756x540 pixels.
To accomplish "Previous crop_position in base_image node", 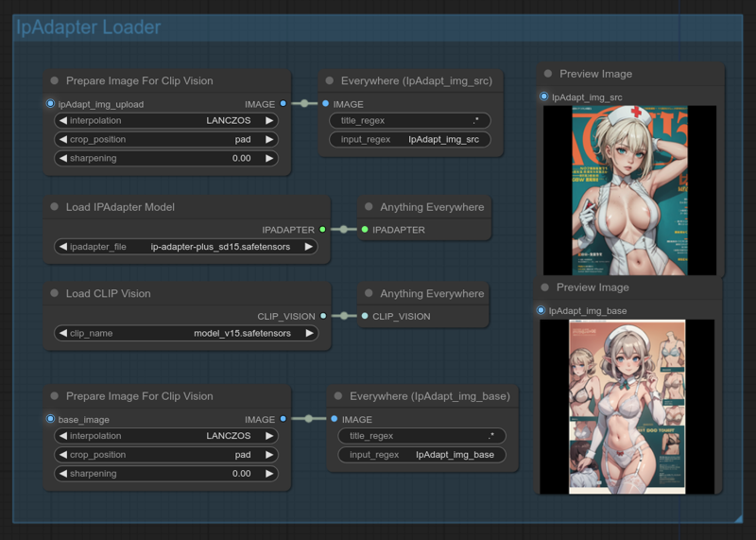I will 63,454.
